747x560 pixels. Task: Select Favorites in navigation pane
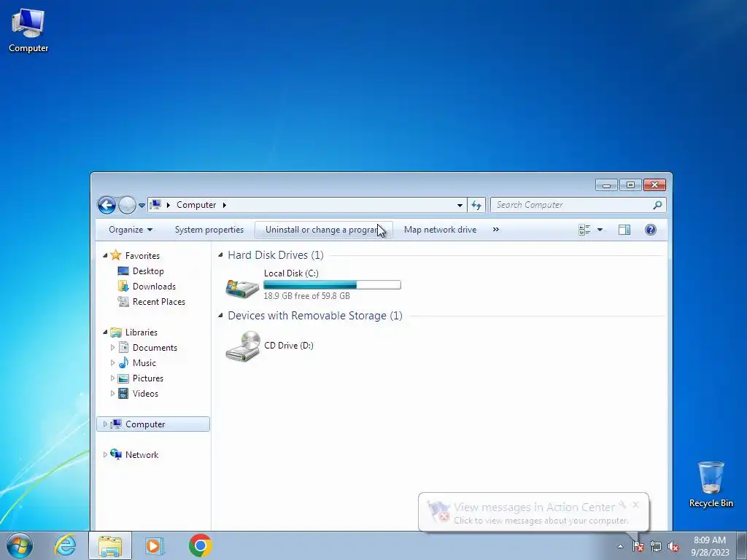pyautogui.click(x=142, y=256)
